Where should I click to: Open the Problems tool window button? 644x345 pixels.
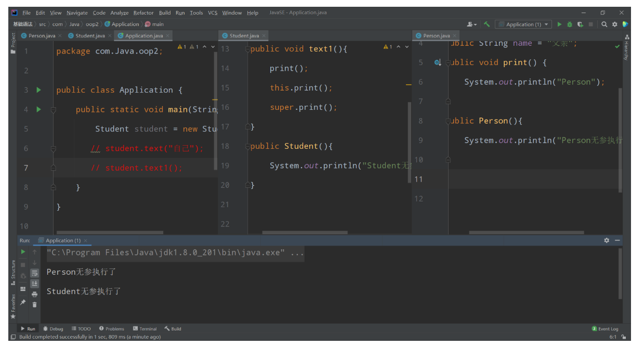click(x=112, y=329)
